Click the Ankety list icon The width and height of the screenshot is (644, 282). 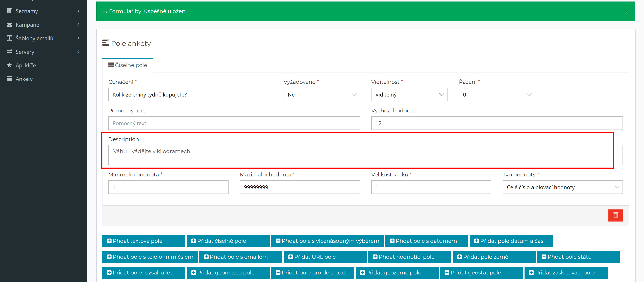10,79
